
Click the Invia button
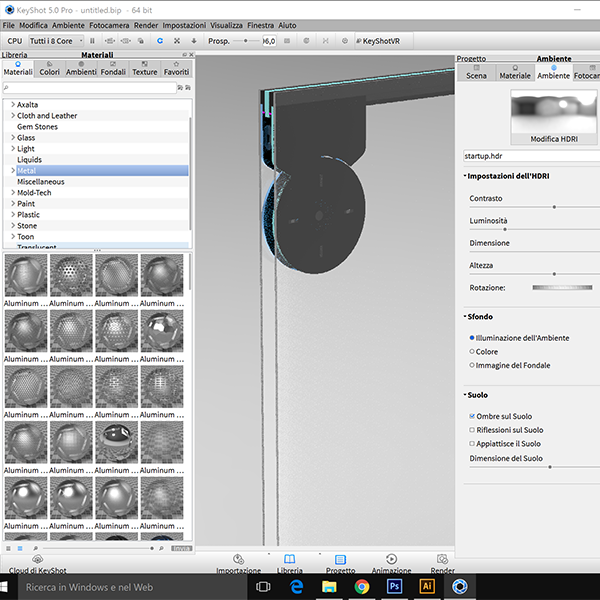coord(181,548)
